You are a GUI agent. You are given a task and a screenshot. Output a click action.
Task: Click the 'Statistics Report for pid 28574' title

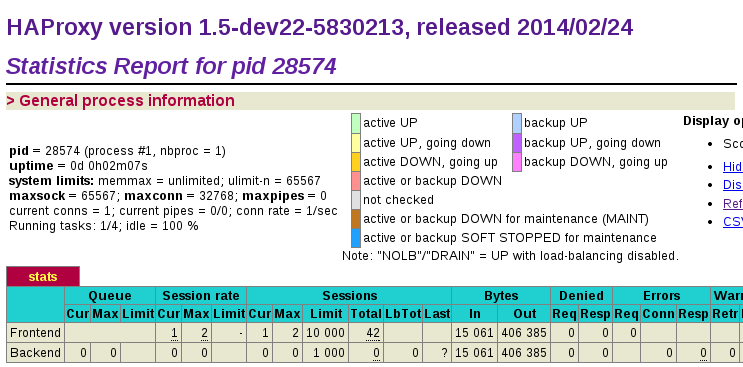(x=171, y=66)
